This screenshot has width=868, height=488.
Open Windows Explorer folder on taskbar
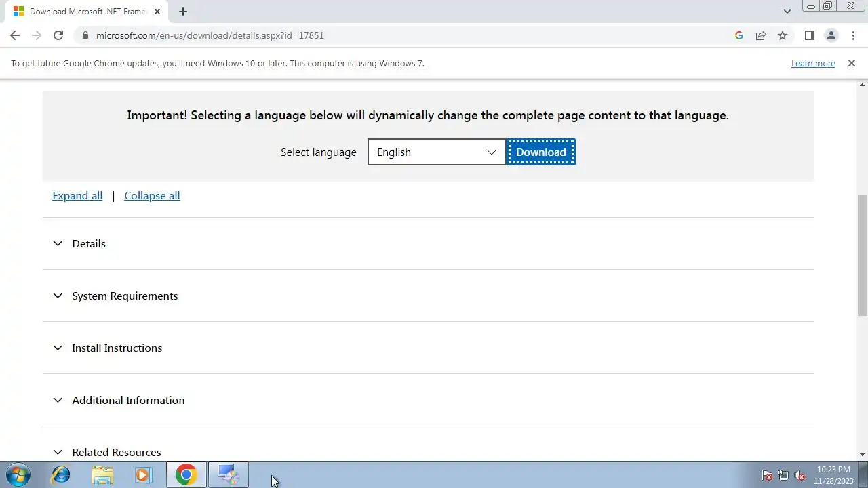point(102,474)
